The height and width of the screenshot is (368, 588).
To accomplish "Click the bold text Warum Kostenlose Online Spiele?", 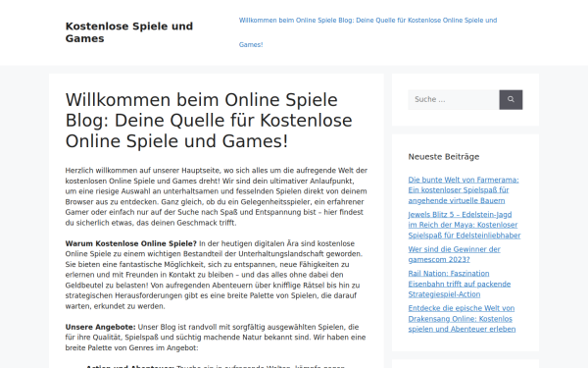I will (131, 243).
